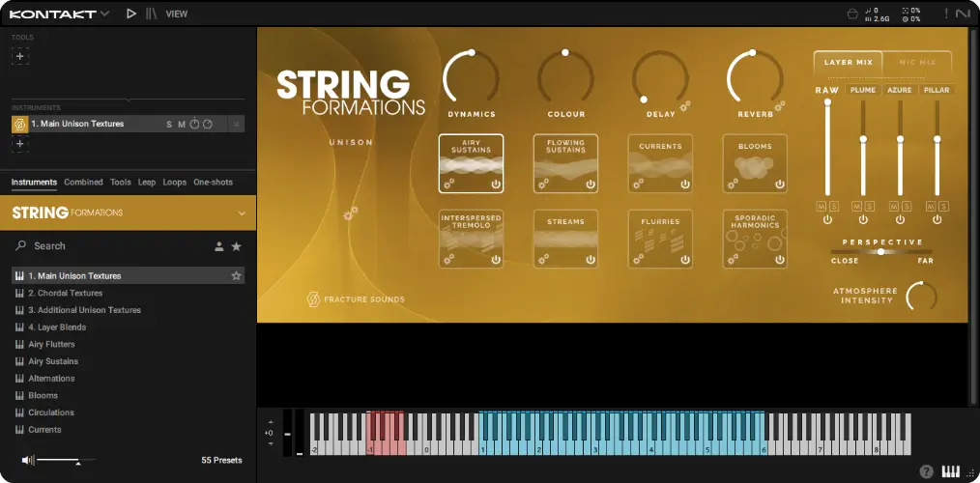Filter presets by user content icon

[x=219, y=246]
